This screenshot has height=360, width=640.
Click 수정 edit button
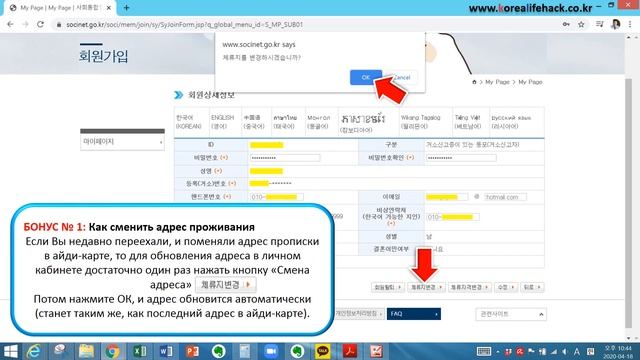click(x=506, y=287)
